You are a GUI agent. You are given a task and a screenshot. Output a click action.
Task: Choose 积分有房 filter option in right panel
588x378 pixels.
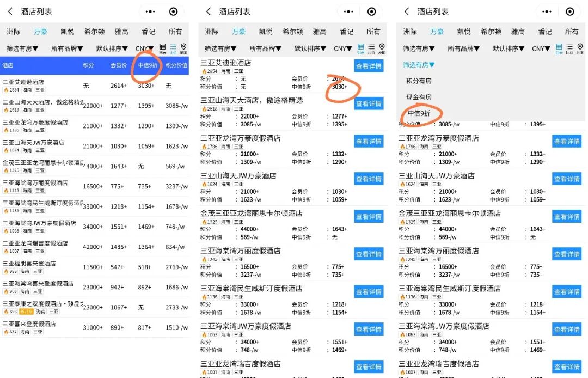tap(419, 81)
